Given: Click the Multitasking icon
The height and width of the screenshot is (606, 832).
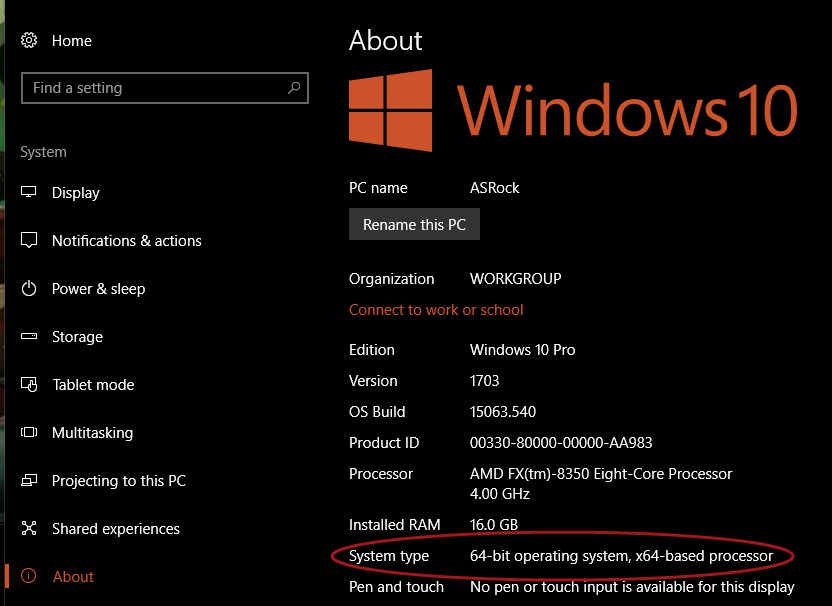Looking at the screenshot, I should point(29,432).
